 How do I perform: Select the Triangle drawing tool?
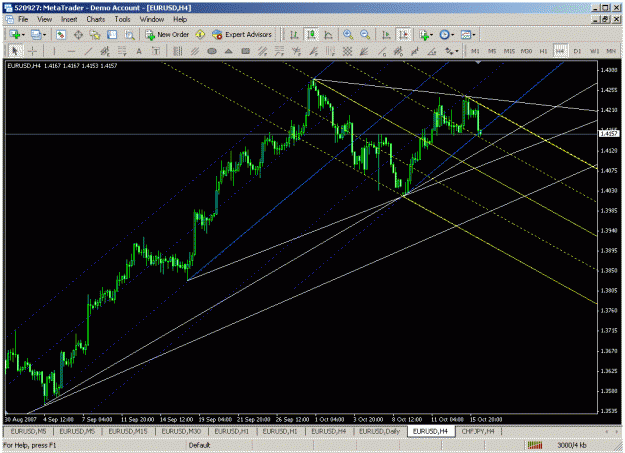click(228, 51)
